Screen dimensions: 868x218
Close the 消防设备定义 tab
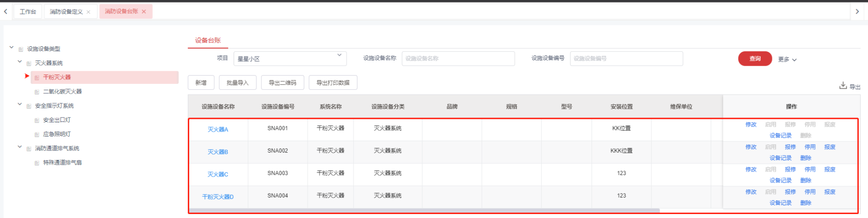tap(88, 12)
